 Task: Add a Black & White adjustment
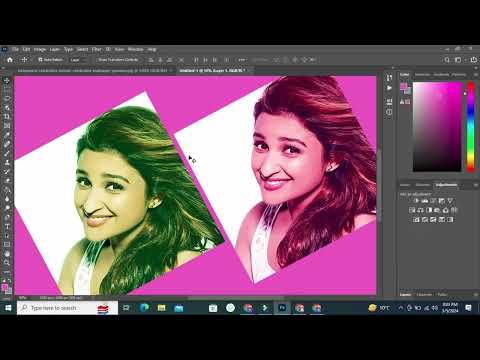click(429, 210)
